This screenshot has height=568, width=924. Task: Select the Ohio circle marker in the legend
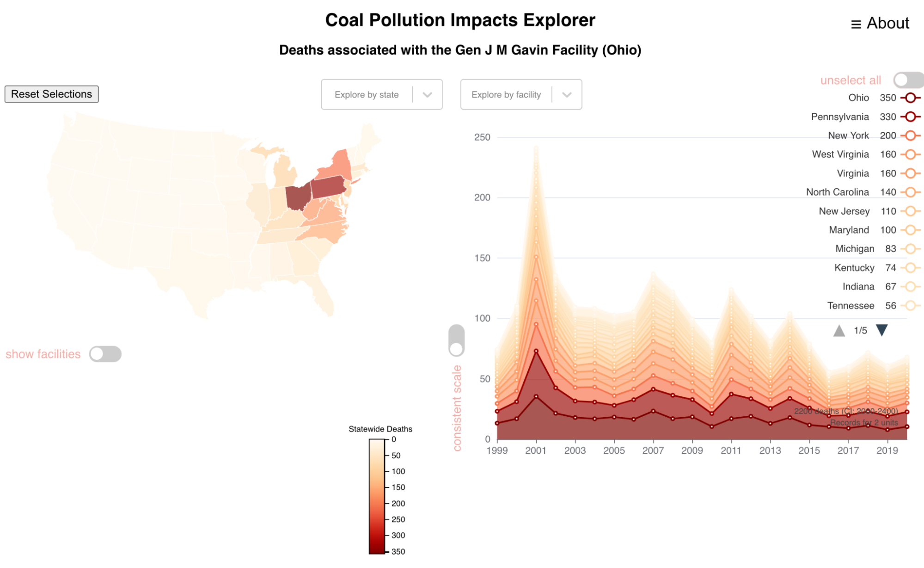[x=910, y=98]
